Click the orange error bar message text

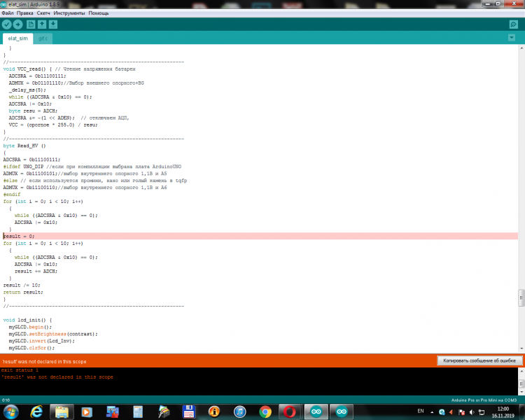[45, 362]
